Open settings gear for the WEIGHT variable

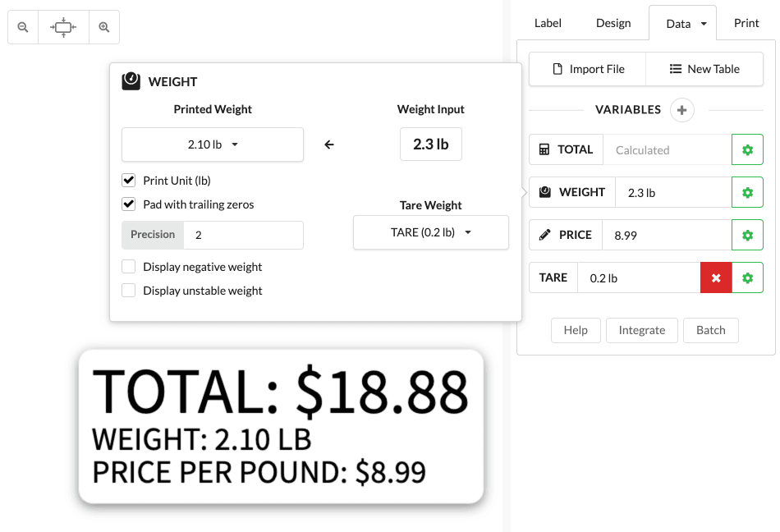(747, 192)
